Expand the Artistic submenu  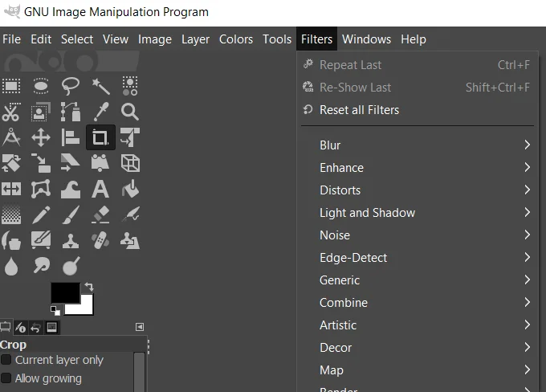click(418, 325)
